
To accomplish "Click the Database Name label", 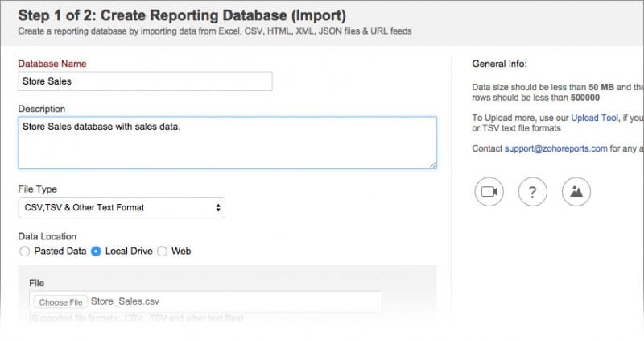I will point(52,64).
